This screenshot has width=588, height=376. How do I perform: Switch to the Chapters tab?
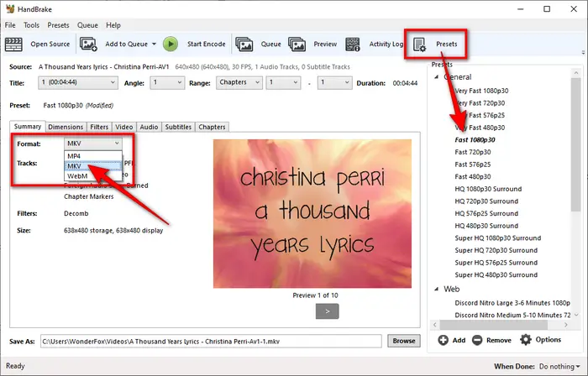212,127
